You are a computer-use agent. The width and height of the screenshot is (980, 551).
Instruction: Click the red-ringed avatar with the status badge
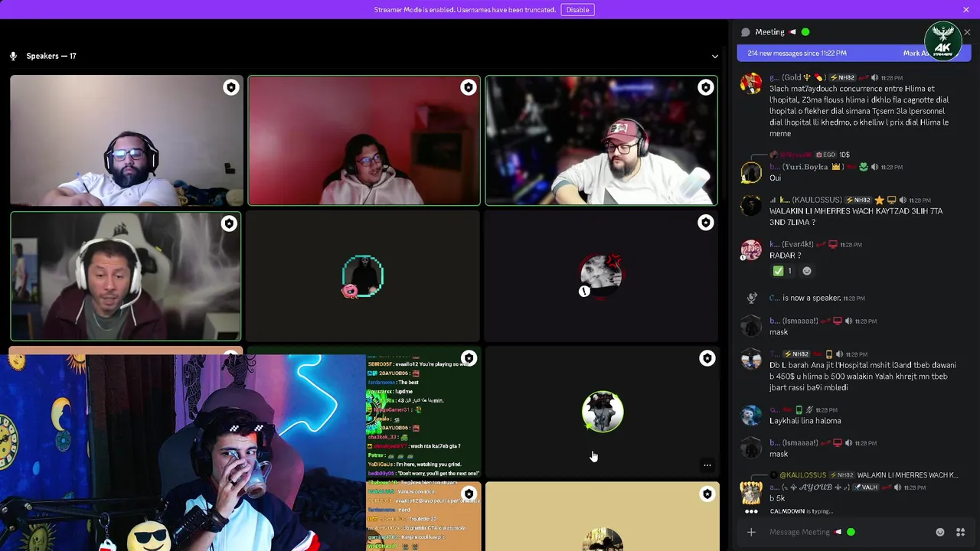click(601, 276)
